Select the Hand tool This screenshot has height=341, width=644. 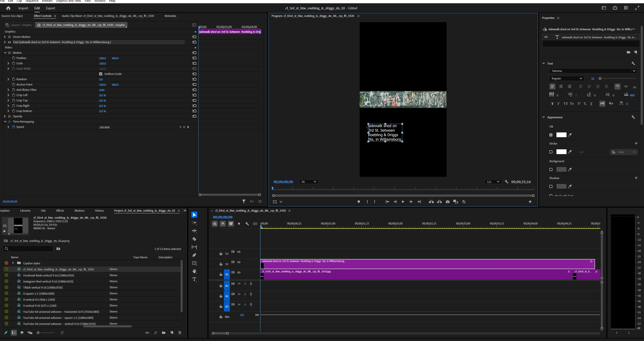194,271
